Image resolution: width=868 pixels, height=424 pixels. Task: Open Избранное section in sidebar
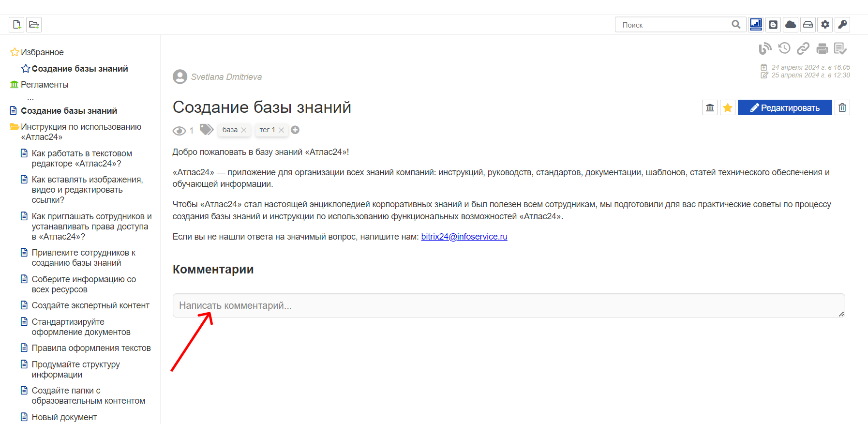42,52
